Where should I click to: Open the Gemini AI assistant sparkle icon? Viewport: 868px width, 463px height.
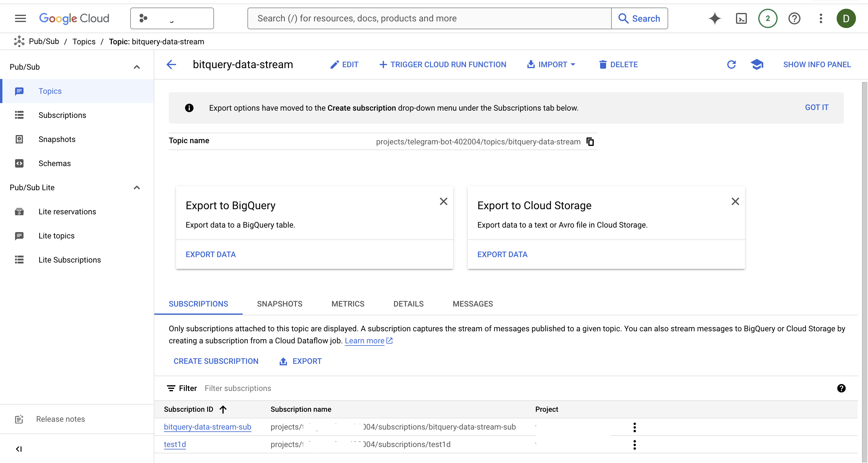coord(714,18)
